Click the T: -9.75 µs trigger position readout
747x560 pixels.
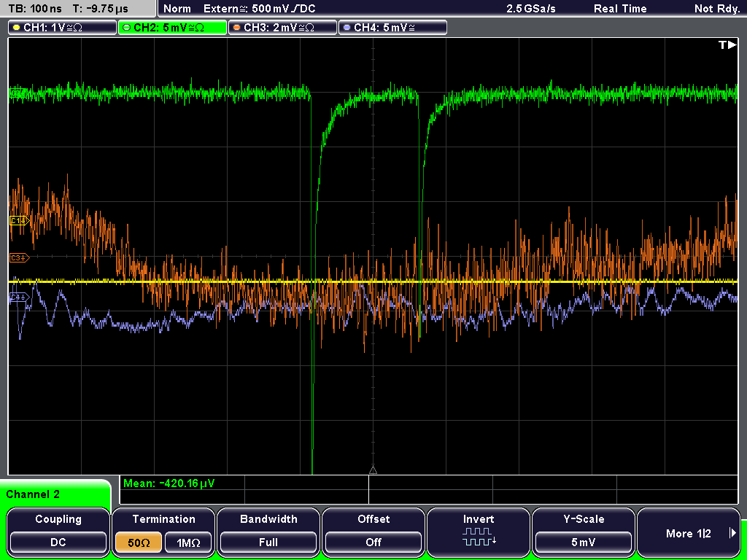point(101,9)
